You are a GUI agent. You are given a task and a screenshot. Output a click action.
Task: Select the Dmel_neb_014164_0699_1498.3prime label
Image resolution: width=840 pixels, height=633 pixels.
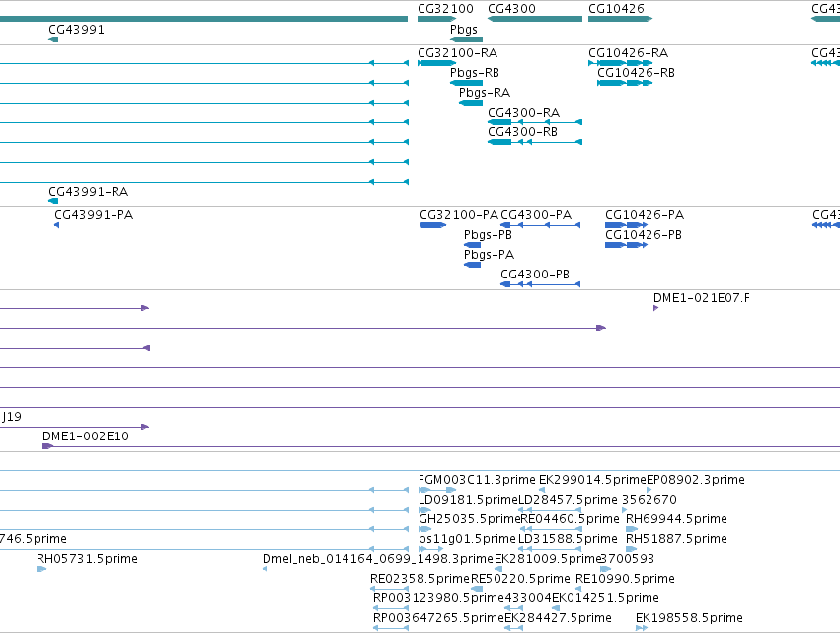[378, 559]
